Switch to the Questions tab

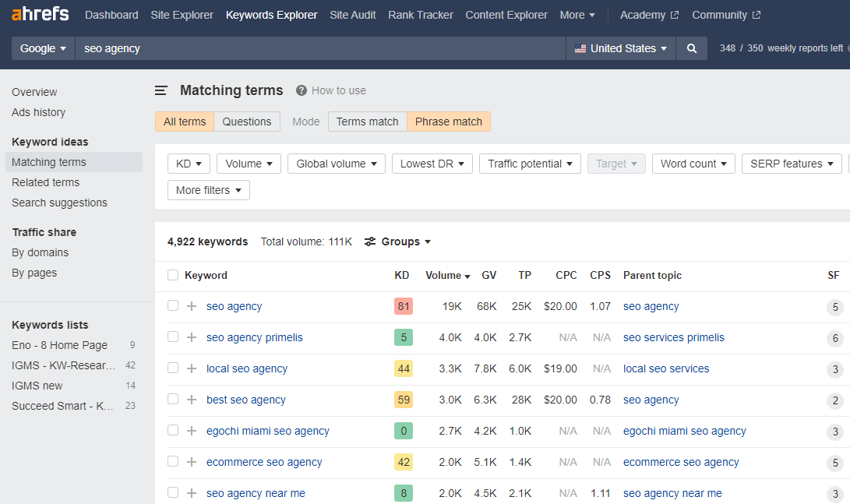(247, 122)
